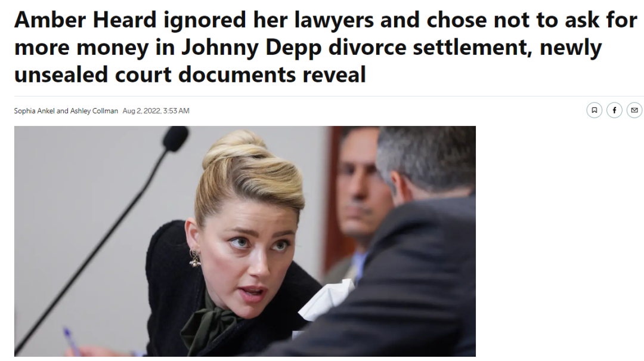Click the white tissue in the photo
The width and height of the screenshot is (644, 361).
coord(326,300)
